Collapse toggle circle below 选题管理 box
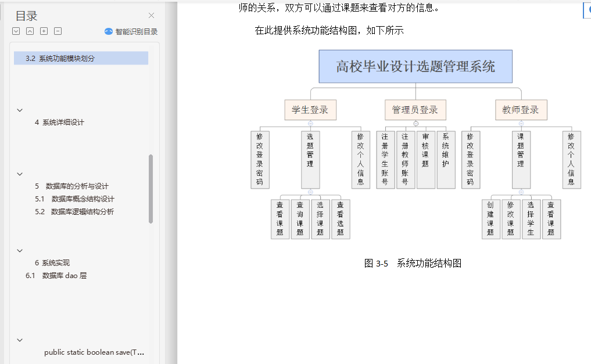The height and width of the screenshot is (364, 591). (310, 192)
